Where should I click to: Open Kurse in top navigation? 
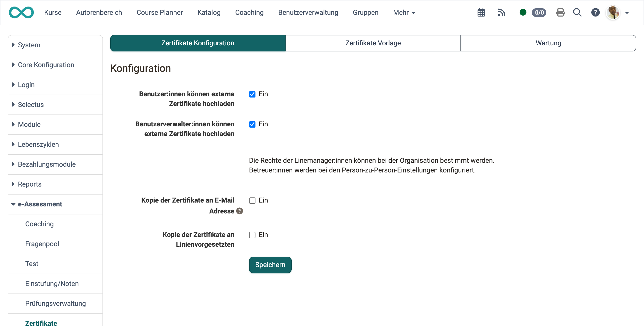tap(53, 12)
